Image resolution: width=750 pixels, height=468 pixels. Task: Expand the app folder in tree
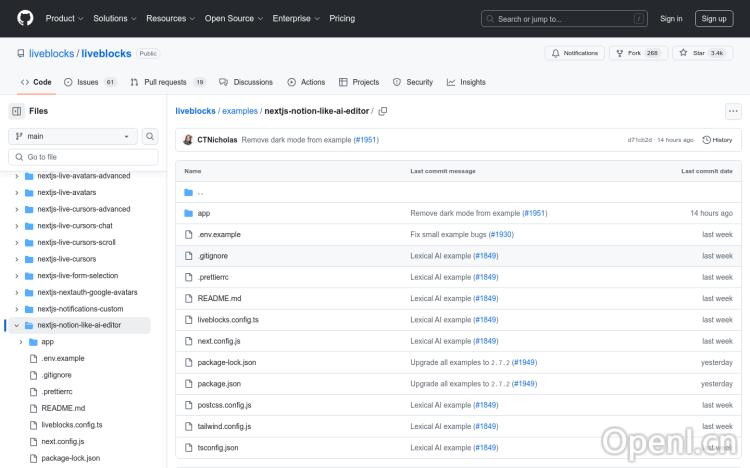[x=21, y=342]
